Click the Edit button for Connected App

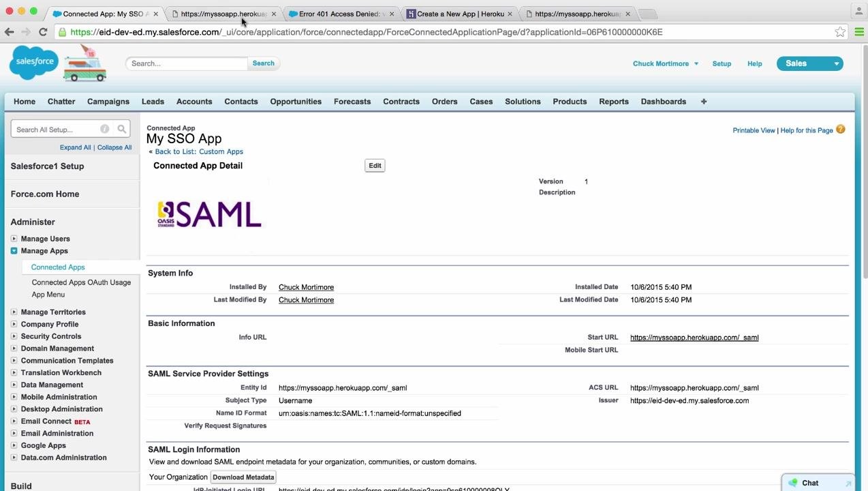(375, 166)
